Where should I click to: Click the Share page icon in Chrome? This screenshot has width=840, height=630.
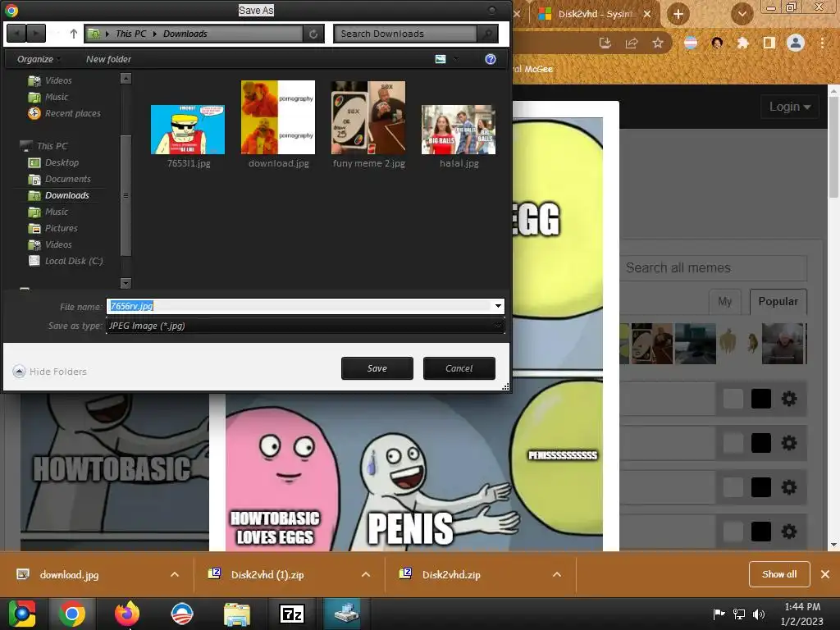click(x=632, y=43)
